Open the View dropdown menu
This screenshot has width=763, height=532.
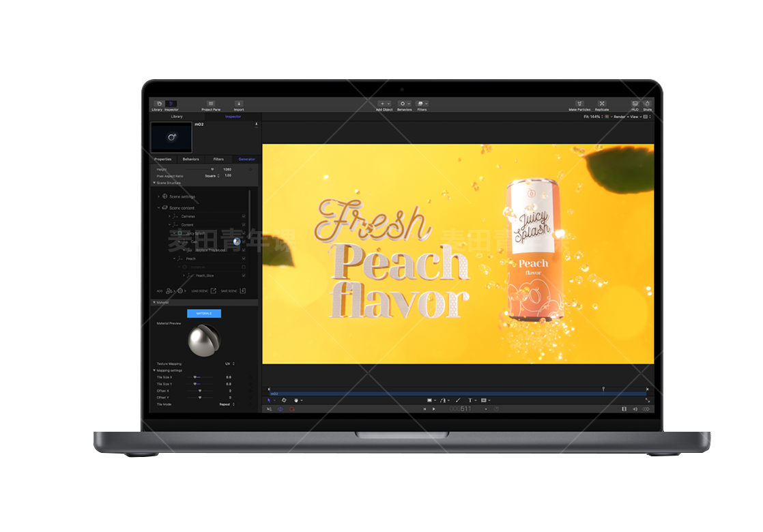tap(636, 117)
